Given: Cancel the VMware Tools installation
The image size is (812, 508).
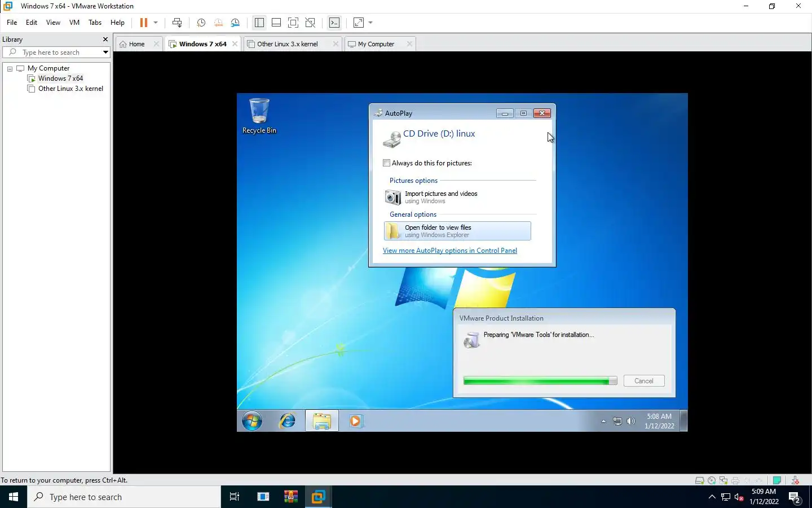Looking at the screenshot, I should pyautogui.click(x=644, y=381).
